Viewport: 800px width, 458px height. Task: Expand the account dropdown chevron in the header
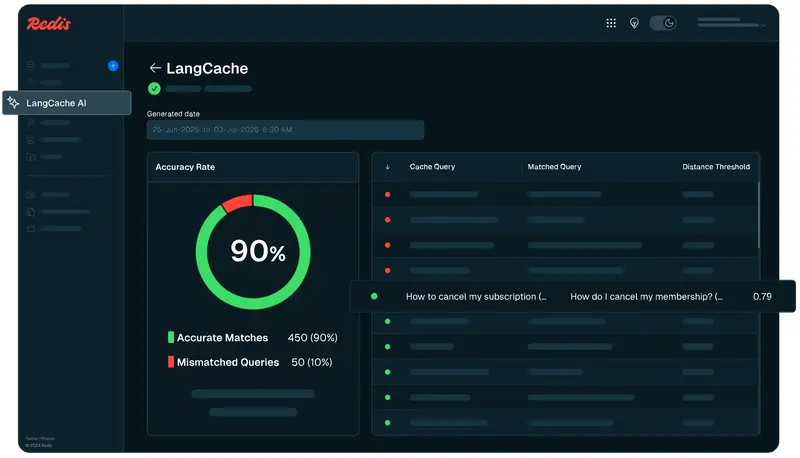pos(763,25)
